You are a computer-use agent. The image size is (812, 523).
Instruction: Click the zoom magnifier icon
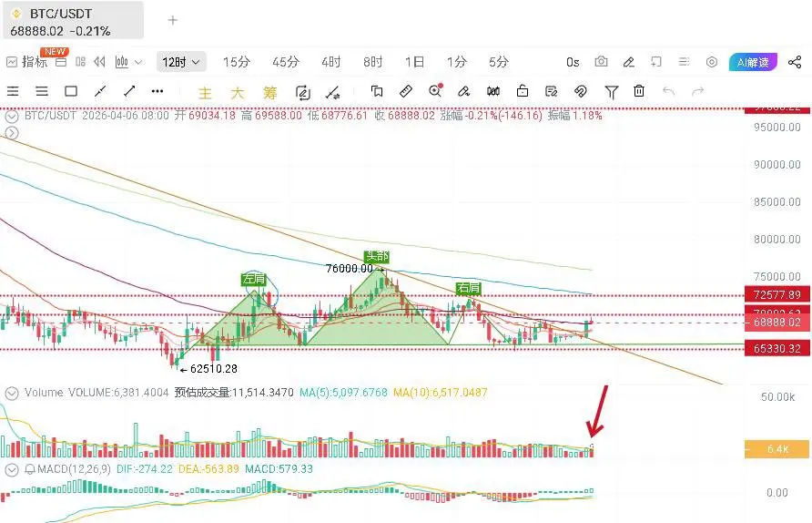(x=435, y=91)
